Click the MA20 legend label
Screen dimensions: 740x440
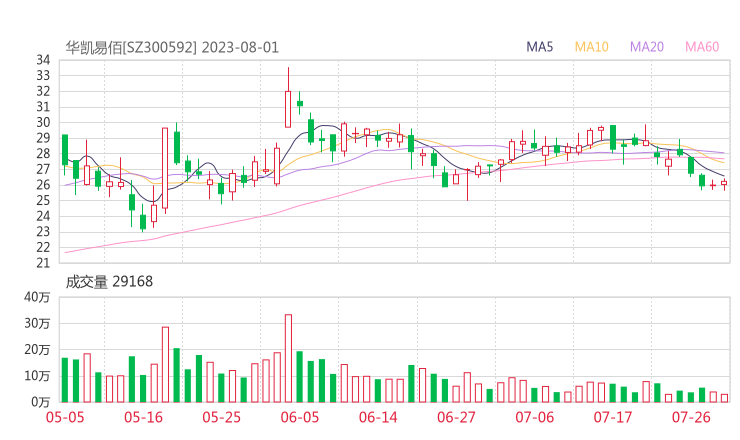click(647, 47)
